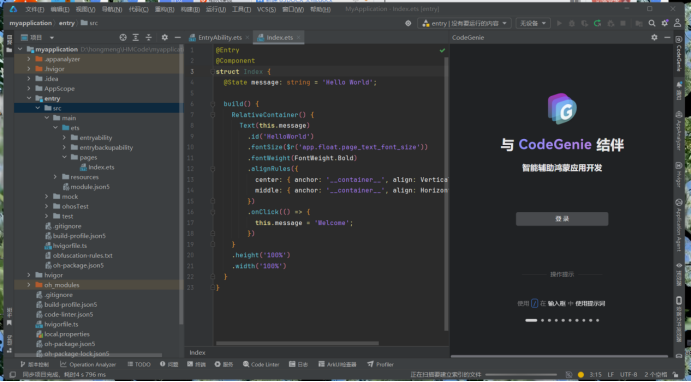The image size is (691, 382).
Task: Open the 项目 view selector dropdown
Action: [x=37, y=37]
